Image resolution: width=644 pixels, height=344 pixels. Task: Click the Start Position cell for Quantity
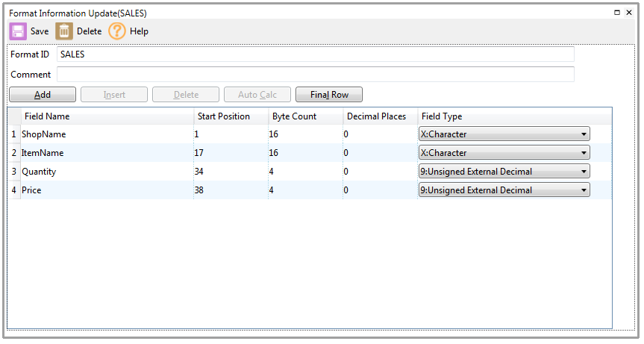[x=230, y=172]
